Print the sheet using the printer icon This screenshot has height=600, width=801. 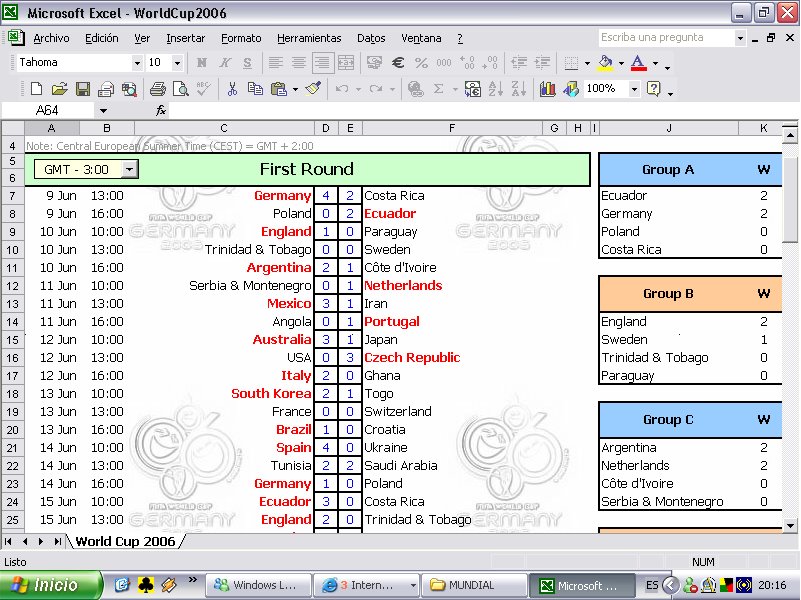(x=157, y=89)
